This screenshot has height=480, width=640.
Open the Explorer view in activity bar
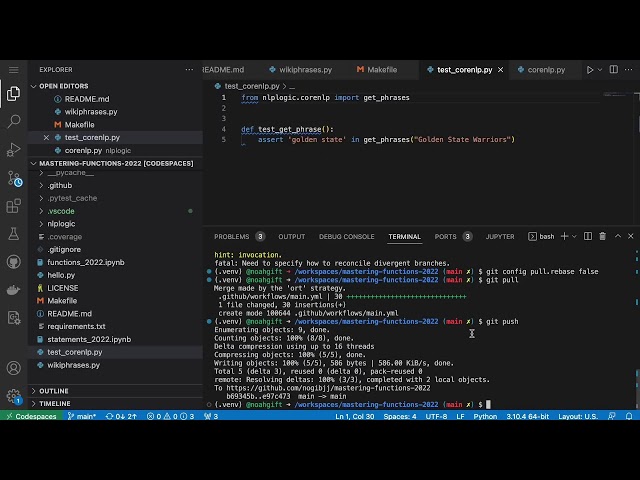tap(13, 94)
